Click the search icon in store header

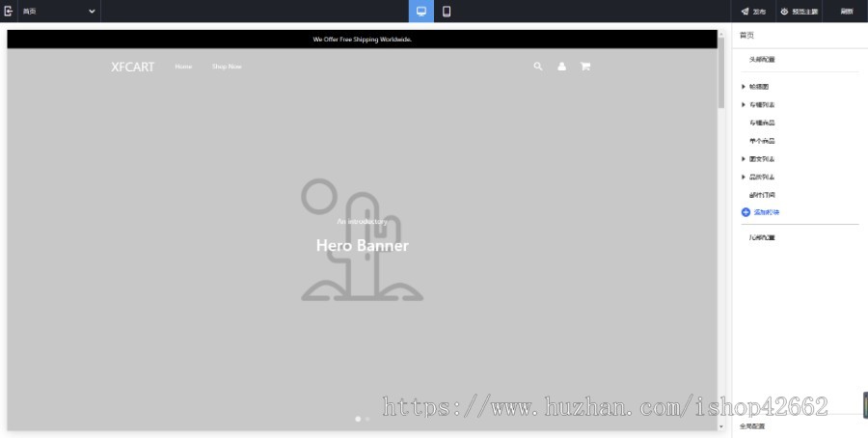point(538,67)
